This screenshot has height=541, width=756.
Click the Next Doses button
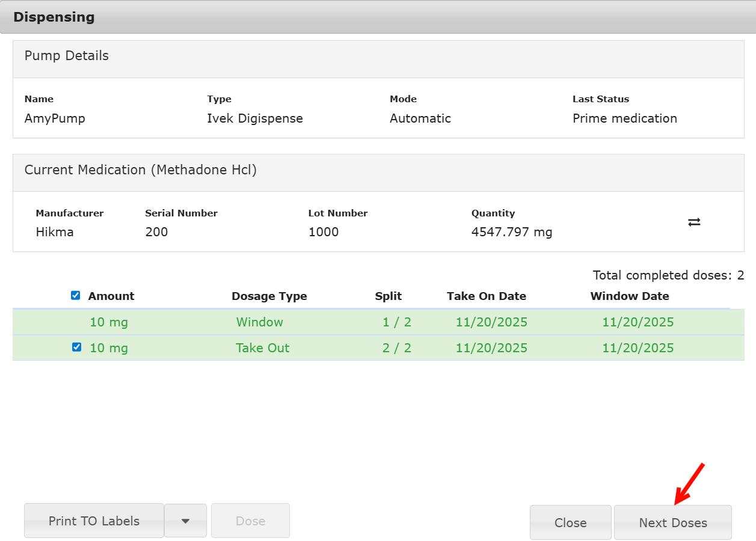[672, 522]
